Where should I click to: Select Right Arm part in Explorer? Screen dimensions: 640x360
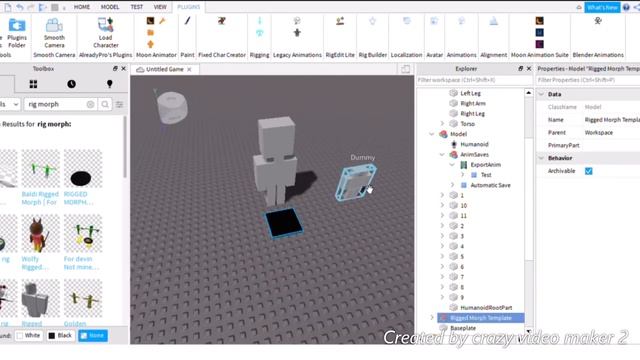point(473,103)
